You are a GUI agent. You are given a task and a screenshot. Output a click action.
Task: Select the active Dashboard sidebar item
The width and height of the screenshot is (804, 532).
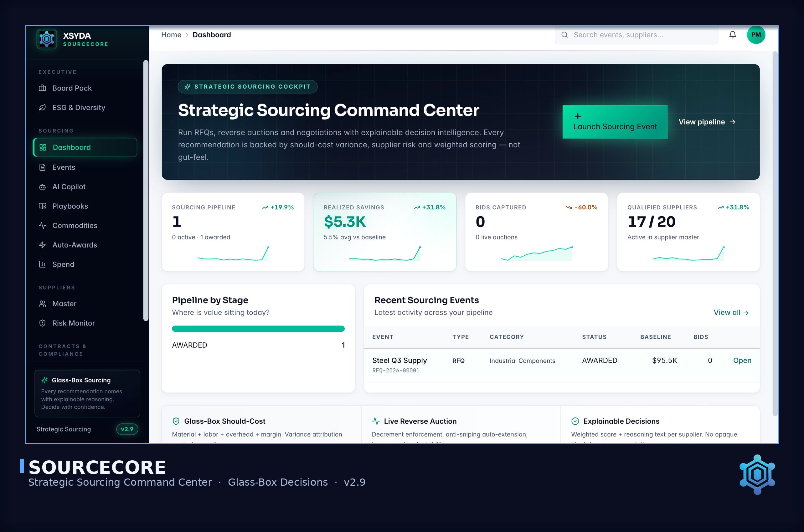coord(85,147)
